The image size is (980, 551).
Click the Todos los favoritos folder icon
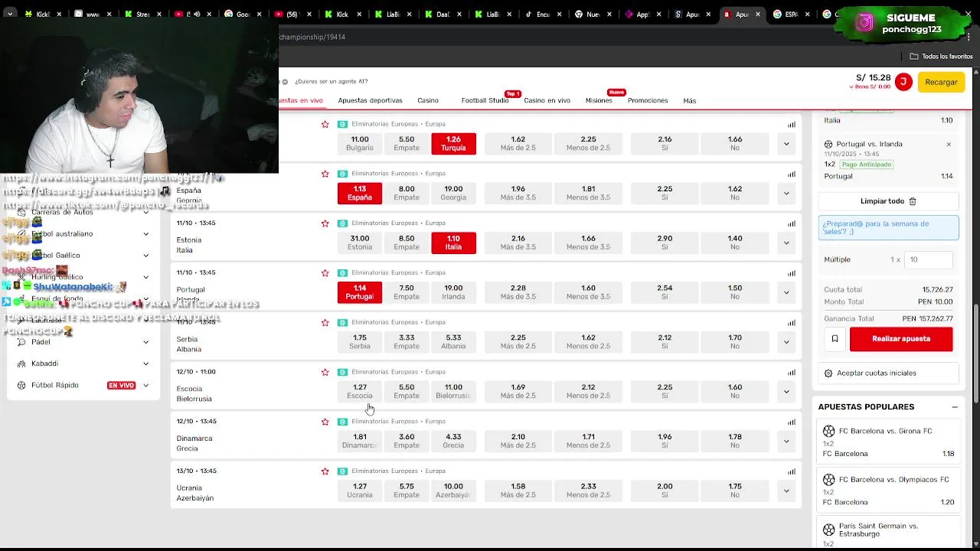[x=914, y=57]
